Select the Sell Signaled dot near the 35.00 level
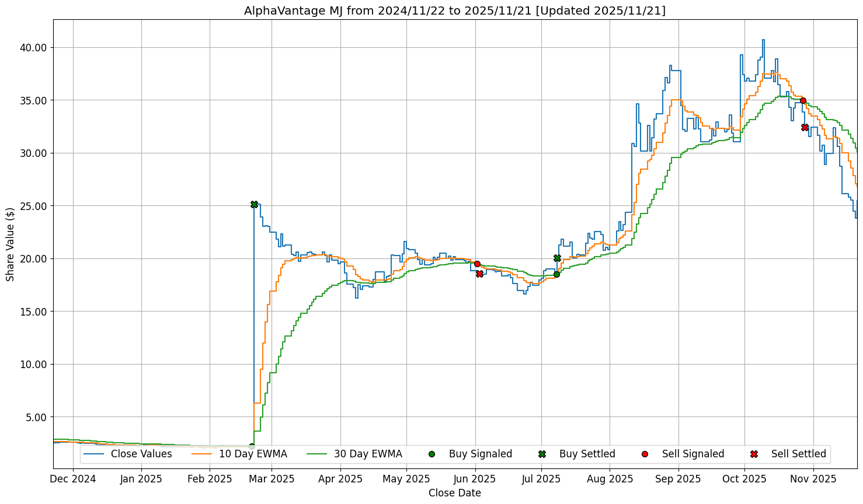863x504 pixels. 803,100
